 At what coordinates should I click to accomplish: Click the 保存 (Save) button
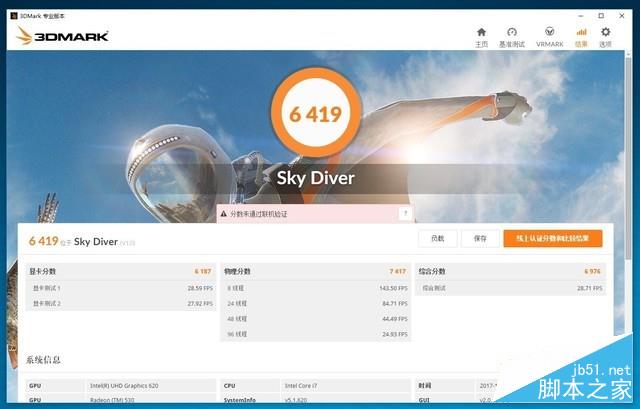(x=480, y=238)
